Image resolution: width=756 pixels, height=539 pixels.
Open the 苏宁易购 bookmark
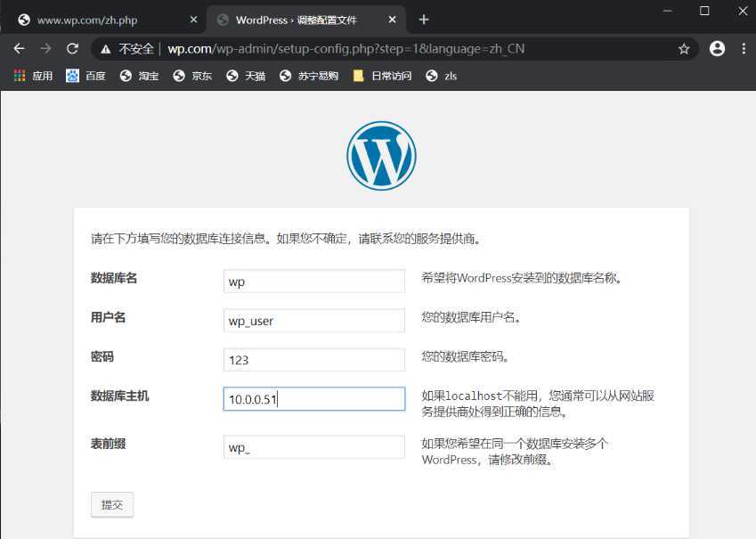[x=309, y=76]
